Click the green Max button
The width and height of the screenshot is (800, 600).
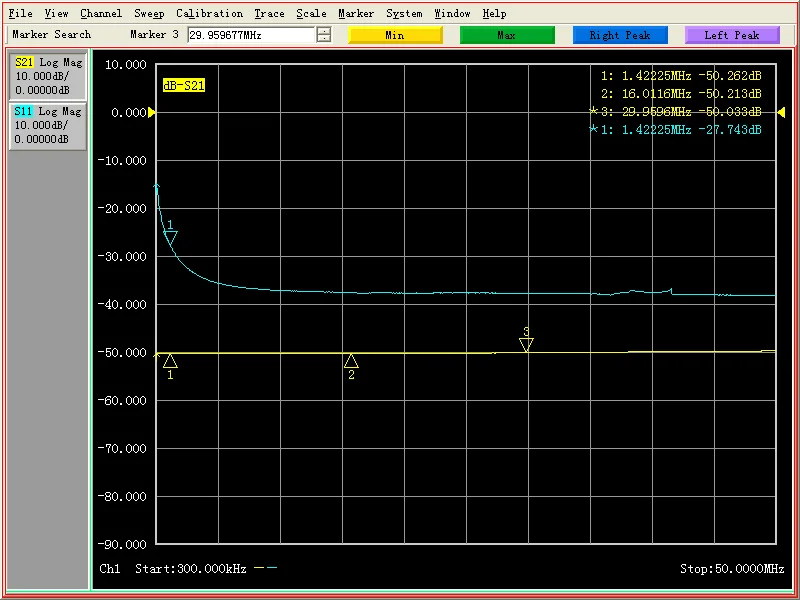point(506,35)
